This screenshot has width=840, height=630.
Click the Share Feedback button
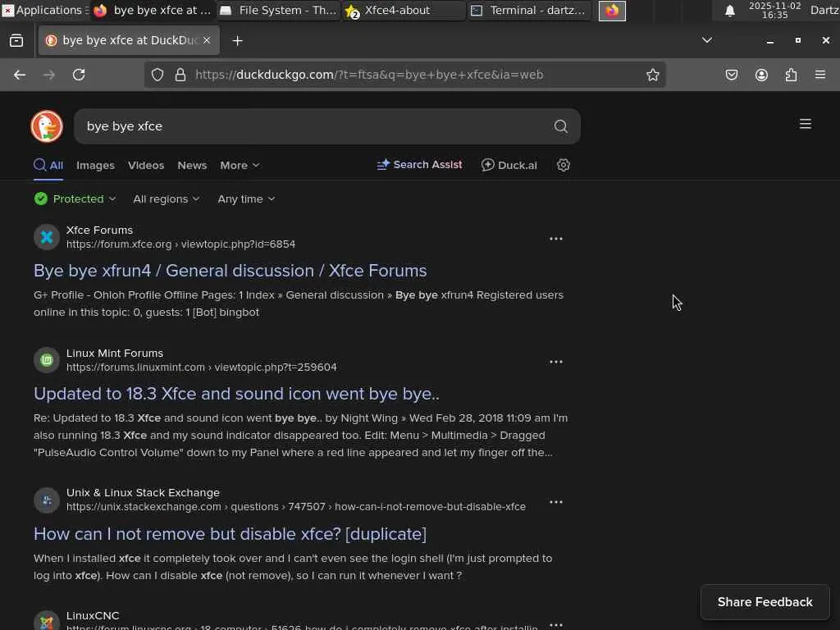tap(765, 602)
